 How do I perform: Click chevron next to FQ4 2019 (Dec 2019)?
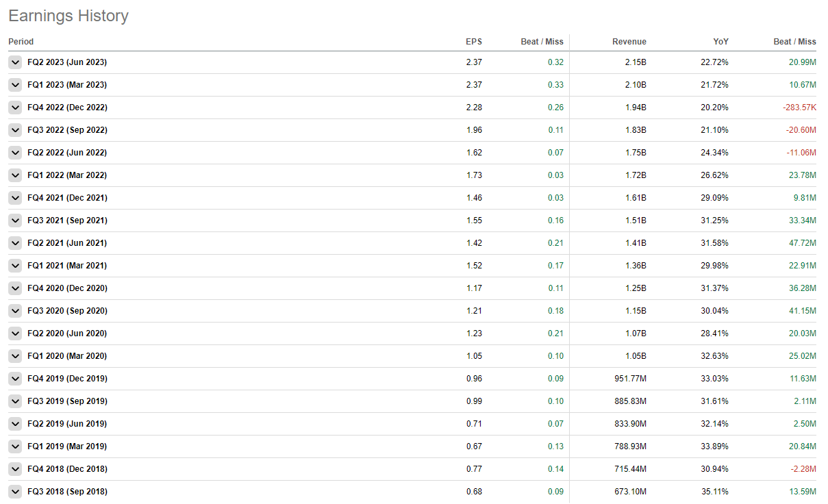click(x=15, y=379)
